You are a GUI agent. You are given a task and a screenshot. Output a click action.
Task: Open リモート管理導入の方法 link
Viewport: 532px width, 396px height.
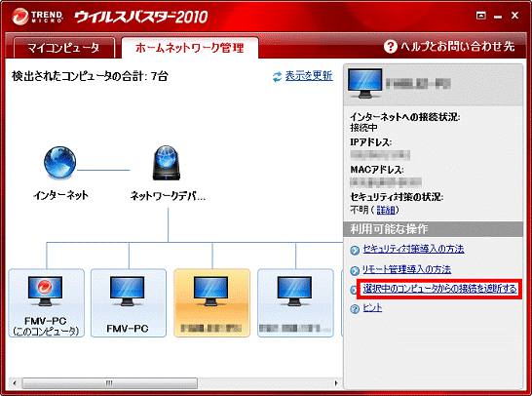407,269
